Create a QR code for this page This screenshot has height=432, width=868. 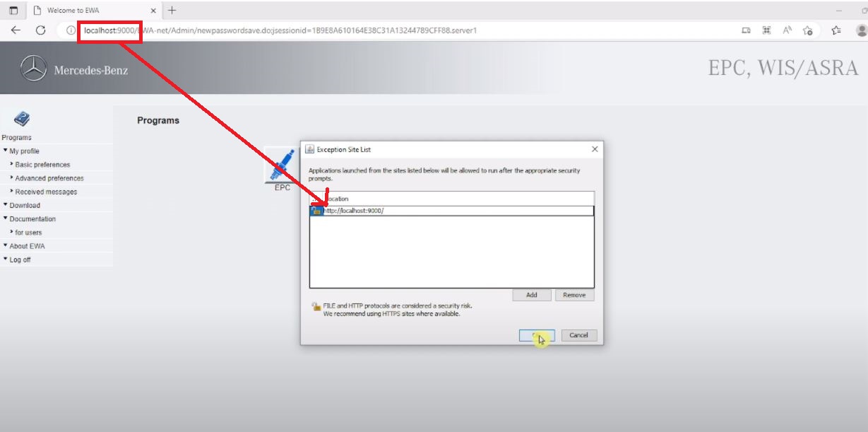pos(766,30)
